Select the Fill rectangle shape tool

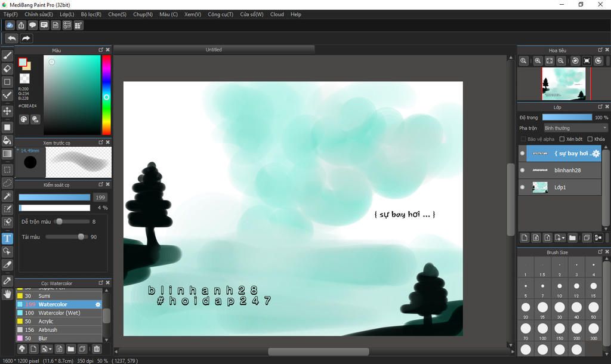point(7,127)
